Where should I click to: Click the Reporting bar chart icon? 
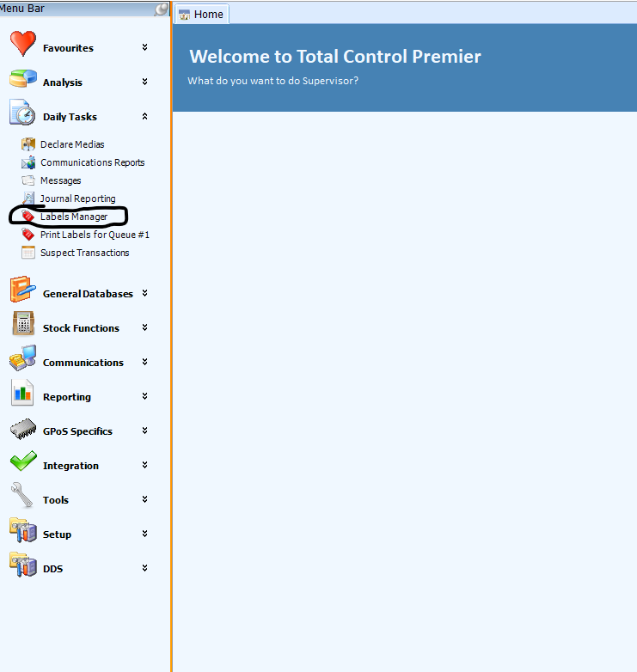[x=22, y=393]
